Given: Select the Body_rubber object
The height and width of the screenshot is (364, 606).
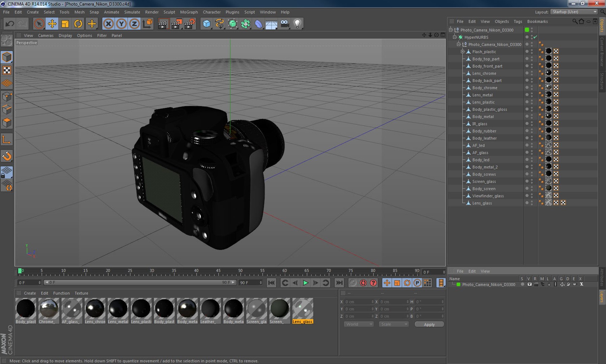Looking at the screenshot, I should tap(484, 131).
